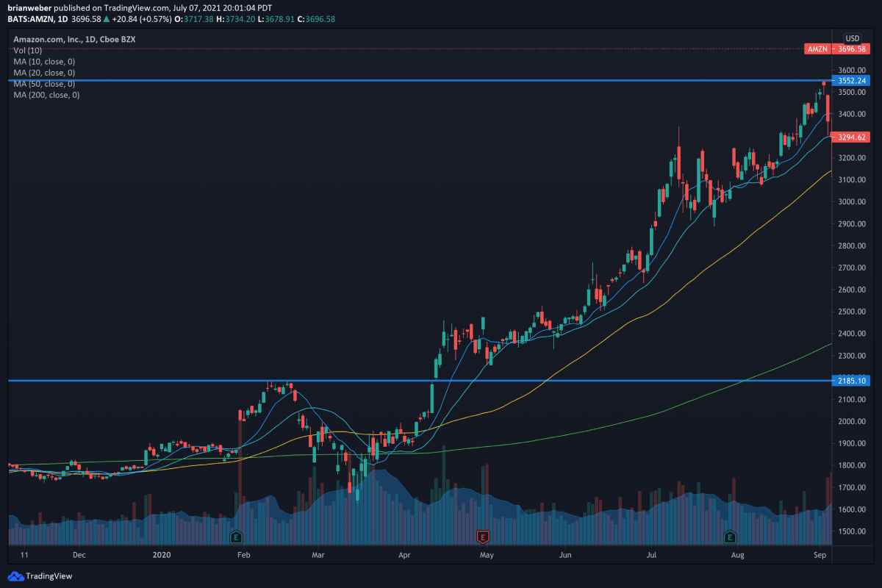This screenshot has width=882, height=588.
Task: Click the 2500.00 tick on the price axis
Action: pyautogui.click(x=853, y=312)
